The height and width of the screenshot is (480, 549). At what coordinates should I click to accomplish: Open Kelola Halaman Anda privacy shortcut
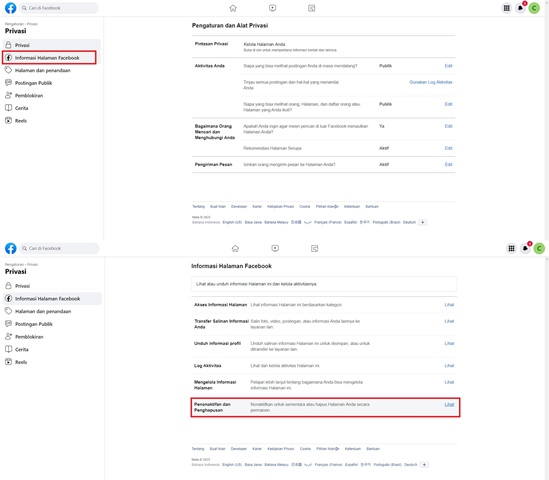(x=264, y=44)
